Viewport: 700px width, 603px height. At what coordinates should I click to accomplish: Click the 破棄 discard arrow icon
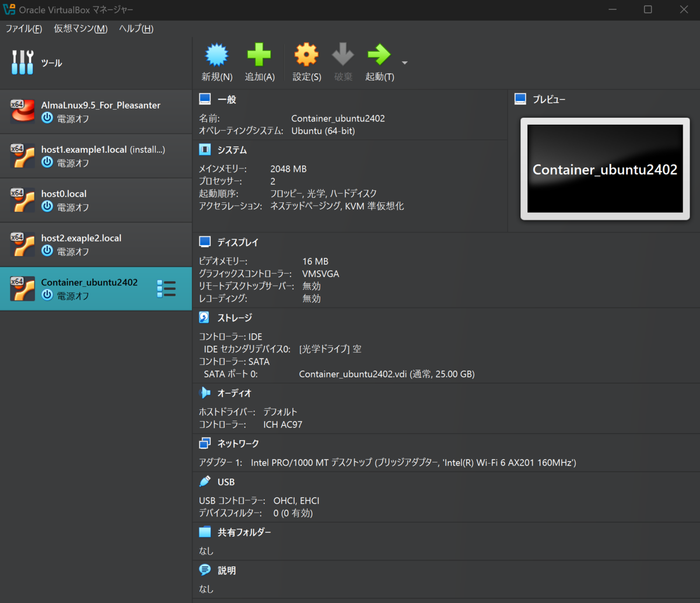point(343,55)
